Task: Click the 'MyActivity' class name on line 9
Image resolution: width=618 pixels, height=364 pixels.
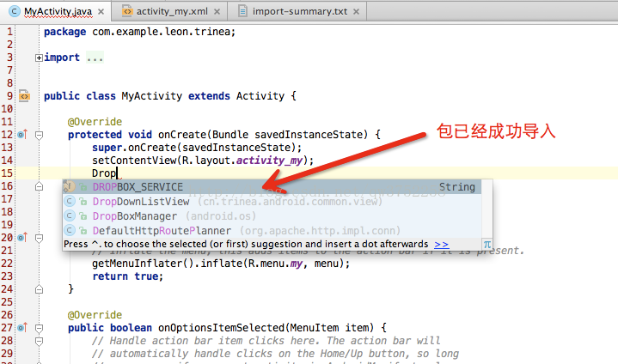Action: [x=152, y=96]
